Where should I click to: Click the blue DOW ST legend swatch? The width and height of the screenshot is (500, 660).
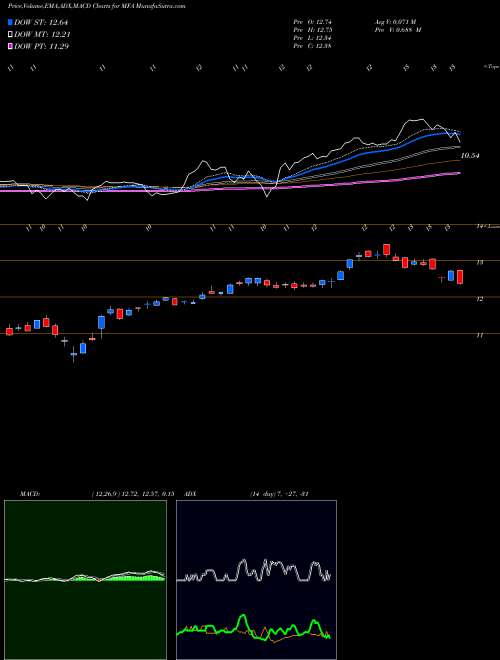pos(11,22)
